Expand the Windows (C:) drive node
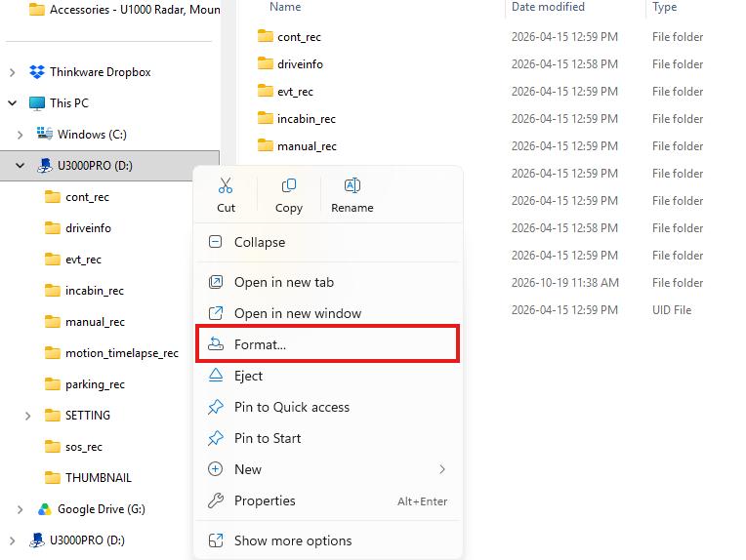The image size is (746, 560). [x=20, y=135]
